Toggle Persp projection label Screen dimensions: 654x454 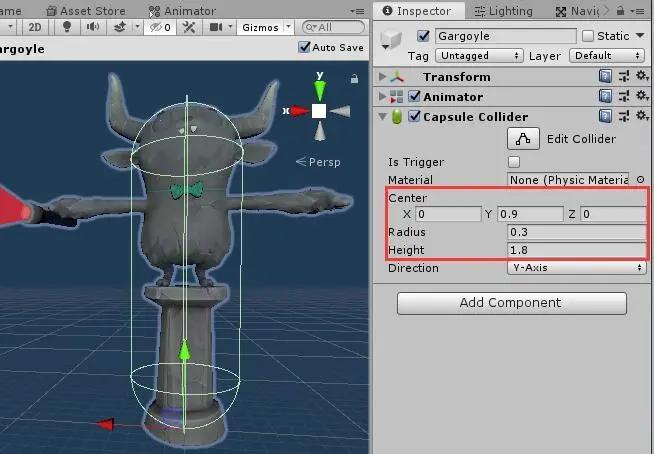(318, 161)
